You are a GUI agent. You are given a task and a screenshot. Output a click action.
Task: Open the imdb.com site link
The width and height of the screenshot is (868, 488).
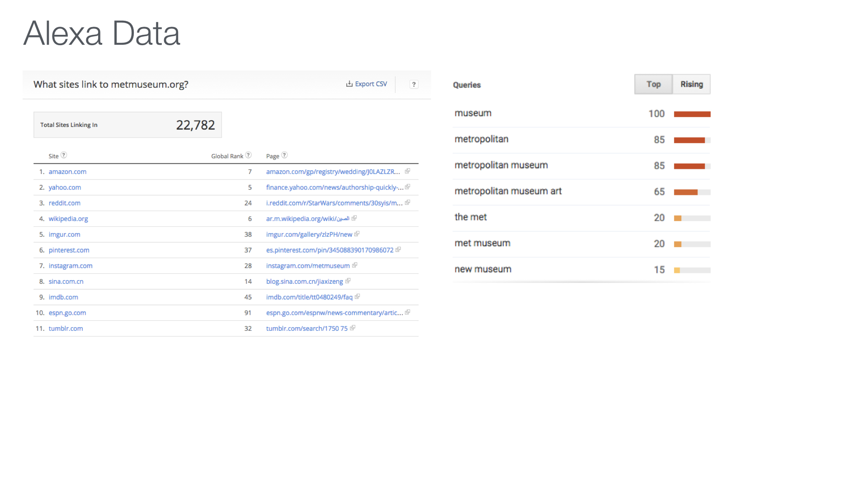(x=63, y=297)
